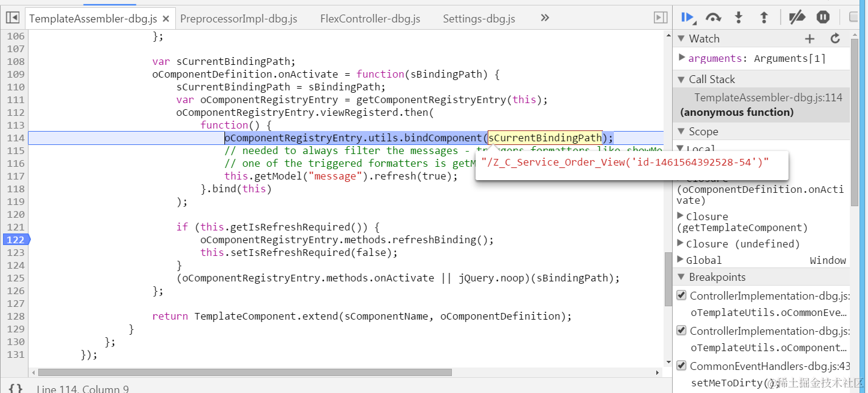This screenshot has width=868, height=393.
Task: Step out of current function
Action: coord(764,18)
